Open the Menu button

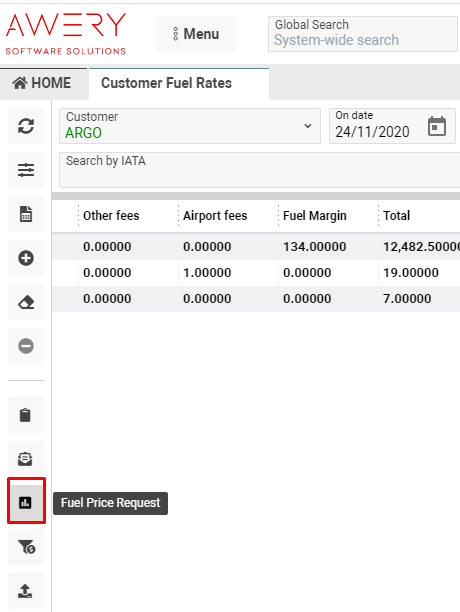196,34
